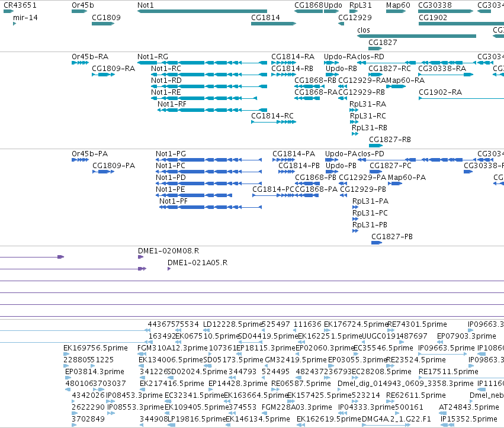Viewport: 504px width, 428px height.
Task: Click the IP15352.5prime EST label
Action: (x=468, y=419)
